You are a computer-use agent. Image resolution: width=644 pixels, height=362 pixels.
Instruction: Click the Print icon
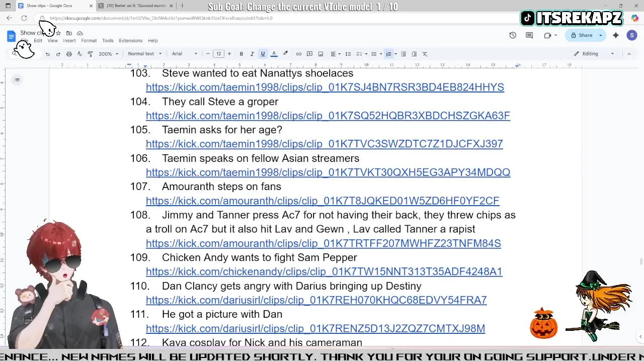click(69, 54)
